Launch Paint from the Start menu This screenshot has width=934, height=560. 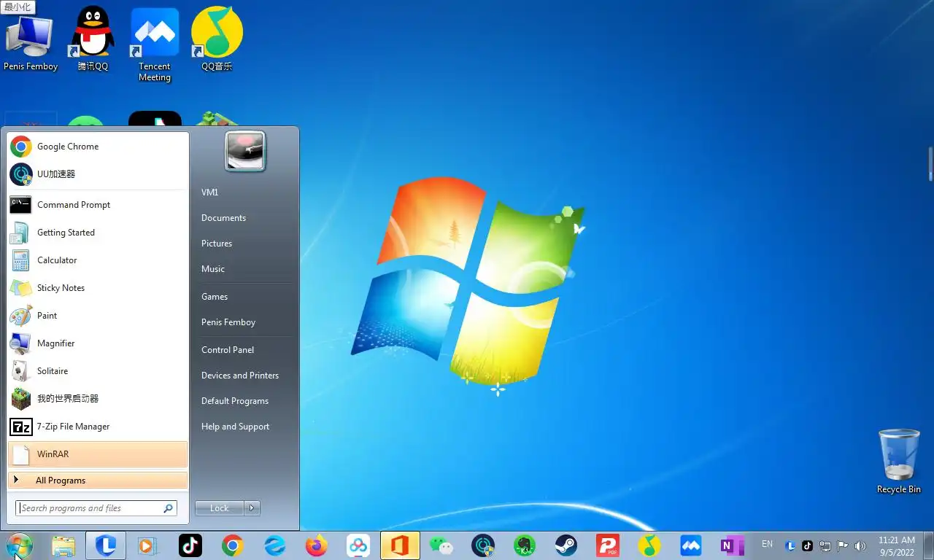(98, 316)
